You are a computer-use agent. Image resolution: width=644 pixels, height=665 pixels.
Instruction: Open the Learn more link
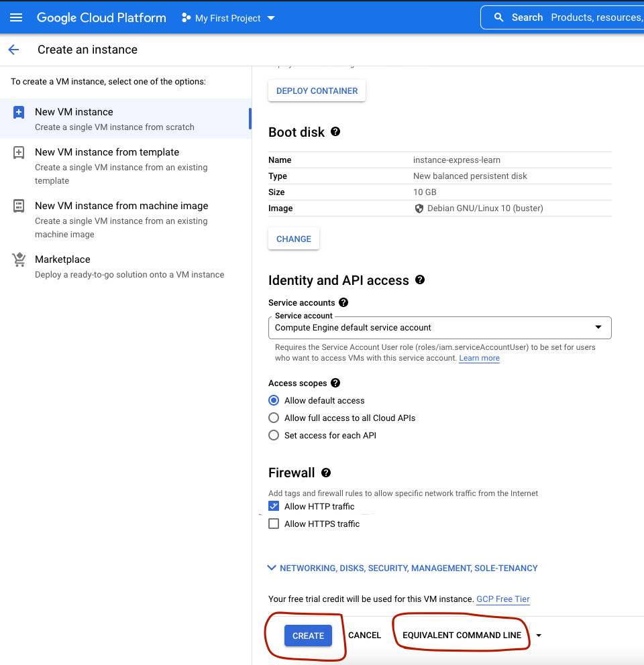(x=479, y=358)
